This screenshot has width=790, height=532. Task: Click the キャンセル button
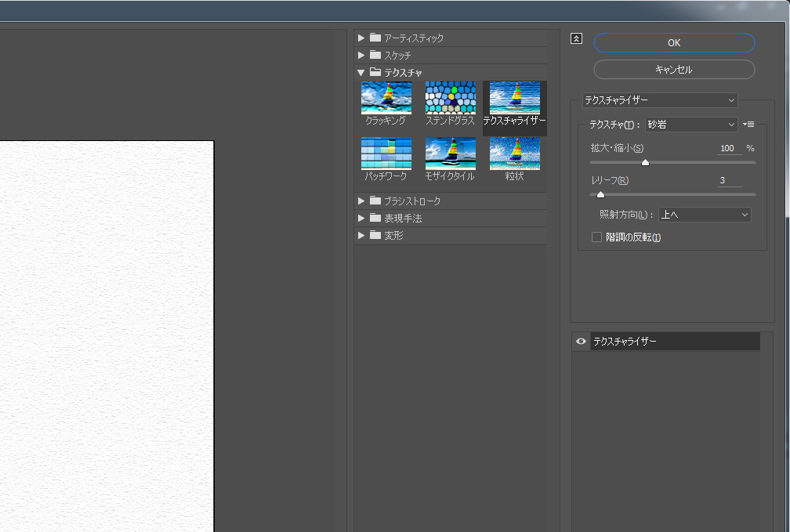coord(674,70)
